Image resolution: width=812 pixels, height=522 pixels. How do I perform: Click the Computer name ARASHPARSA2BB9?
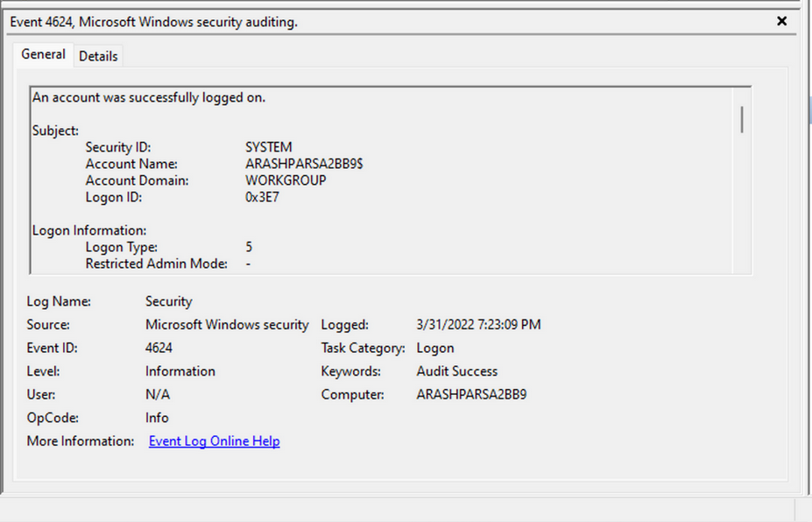471,394
